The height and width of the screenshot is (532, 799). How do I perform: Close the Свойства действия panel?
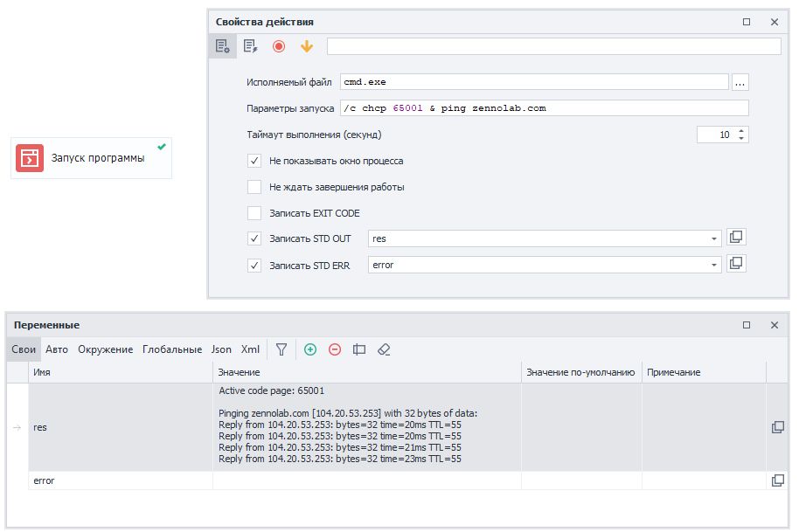(775, 22)
